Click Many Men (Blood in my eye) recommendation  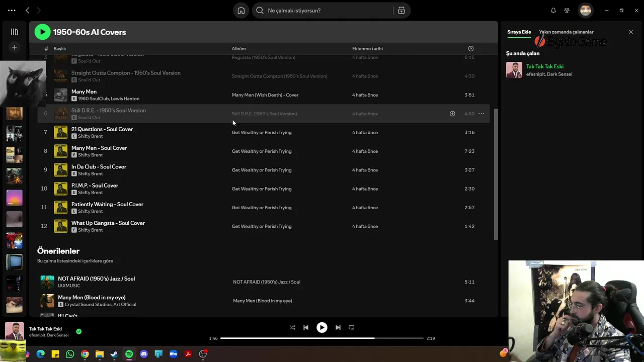(92, 298)
